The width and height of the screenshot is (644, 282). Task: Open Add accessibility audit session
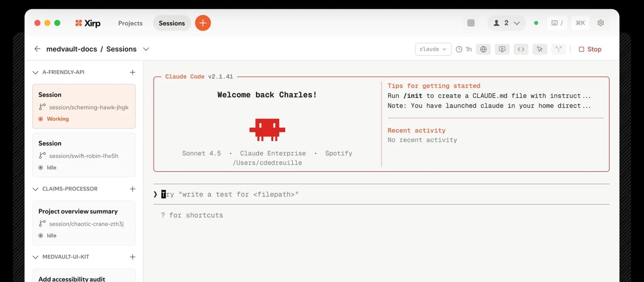tap(84, 276)
